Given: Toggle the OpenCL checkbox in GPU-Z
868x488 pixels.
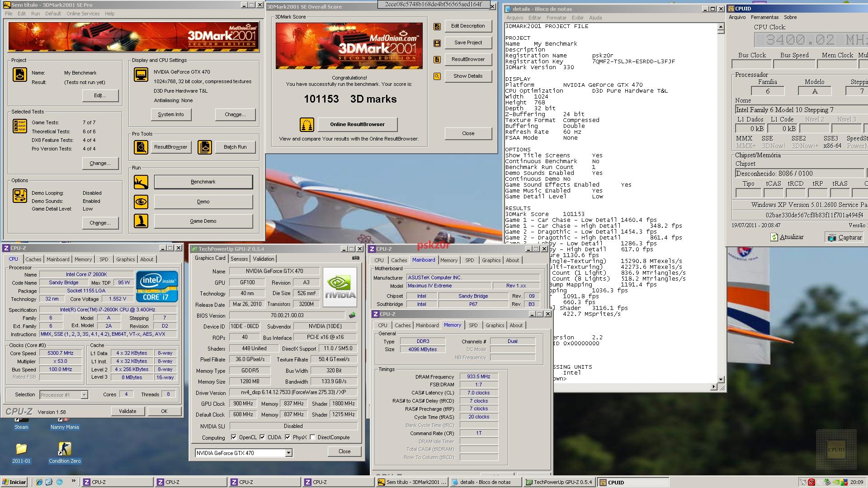Looking at the screenshot, I should click(234, 437).
